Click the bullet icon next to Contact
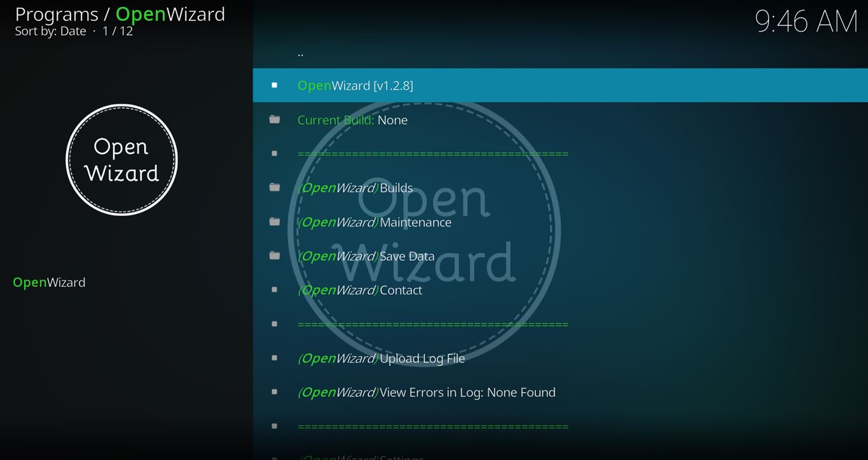This screenshot has width=868, height=460. point(274,290)
